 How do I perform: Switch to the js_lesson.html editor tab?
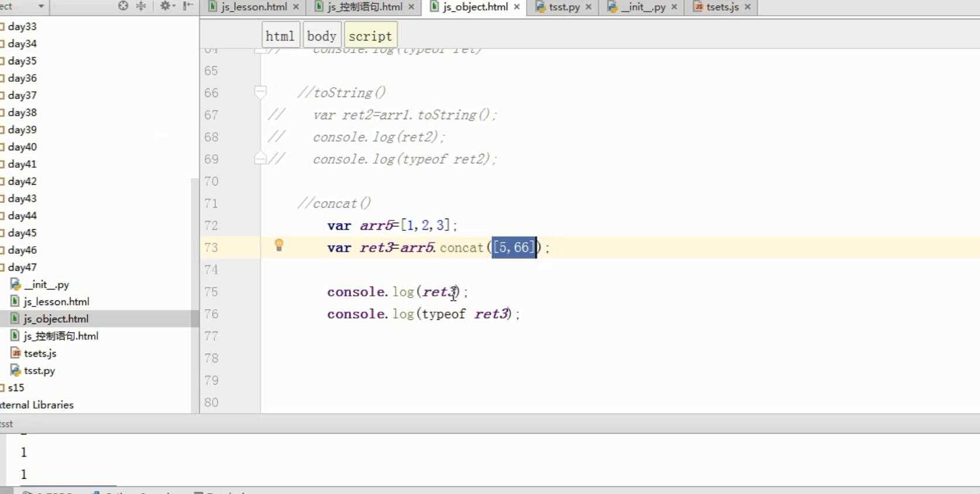(x=254, y=7)
